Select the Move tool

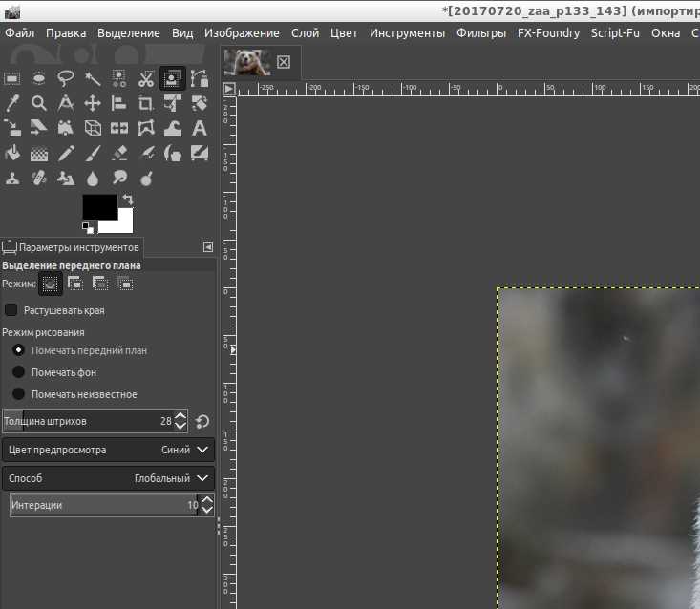point(93,103)
